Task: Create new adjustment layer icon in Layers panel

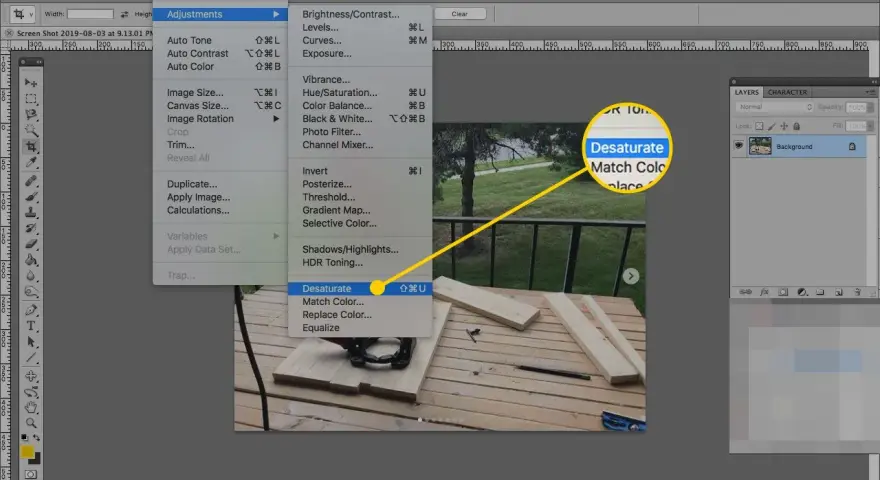Action: [x=802, y=292]
